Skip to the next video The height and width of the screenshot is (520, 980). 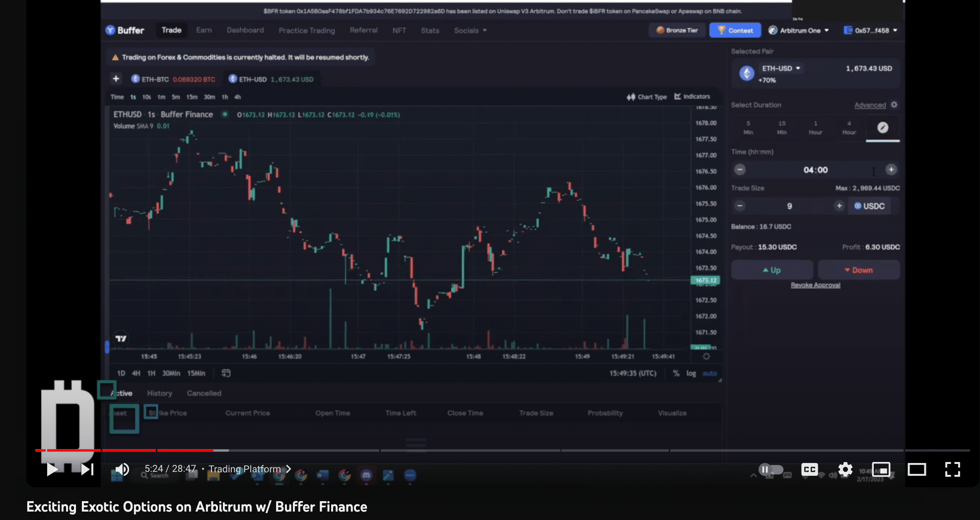(x=87, y=469)
